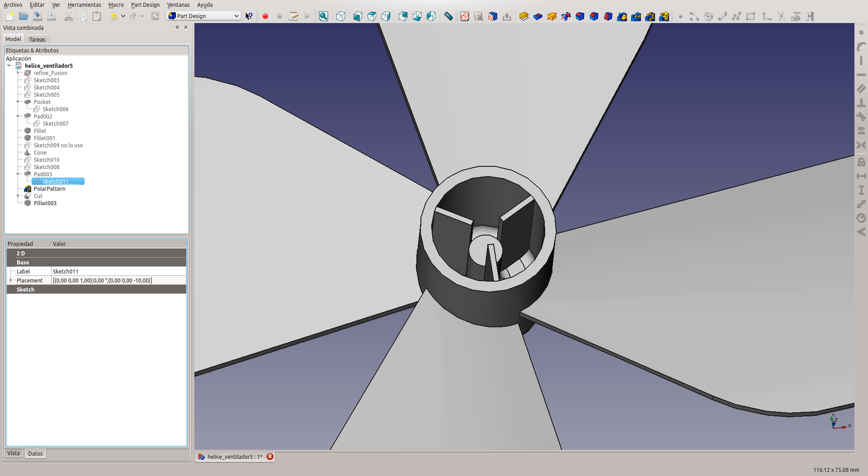Switch to the top view cube icon
868x476 pixels.
(372, 16)
